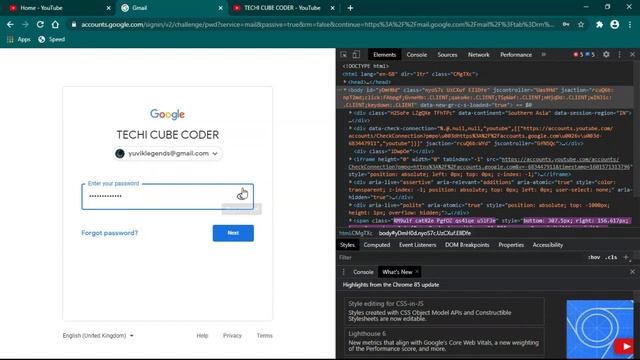Open the Terms link
This screenshot has width=640, height=360.
pyautogui.click(x=264, y=336)
